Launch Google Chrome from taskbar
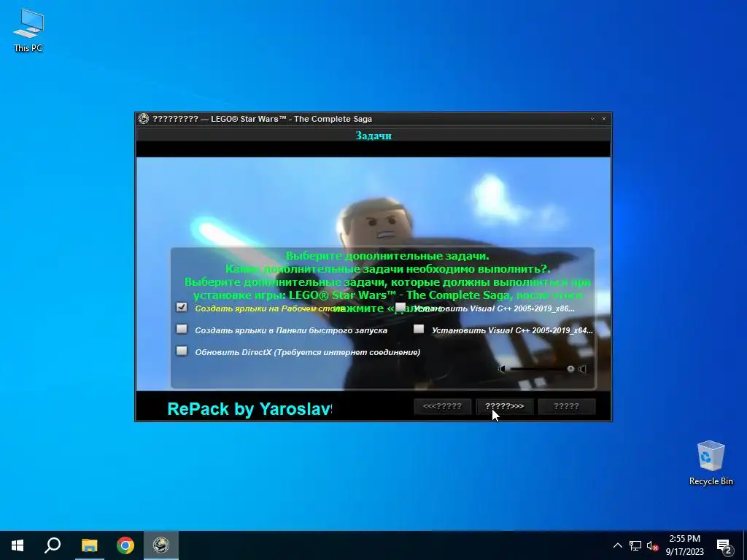Viewport: 747px width, 560px height. coord(125,545)
